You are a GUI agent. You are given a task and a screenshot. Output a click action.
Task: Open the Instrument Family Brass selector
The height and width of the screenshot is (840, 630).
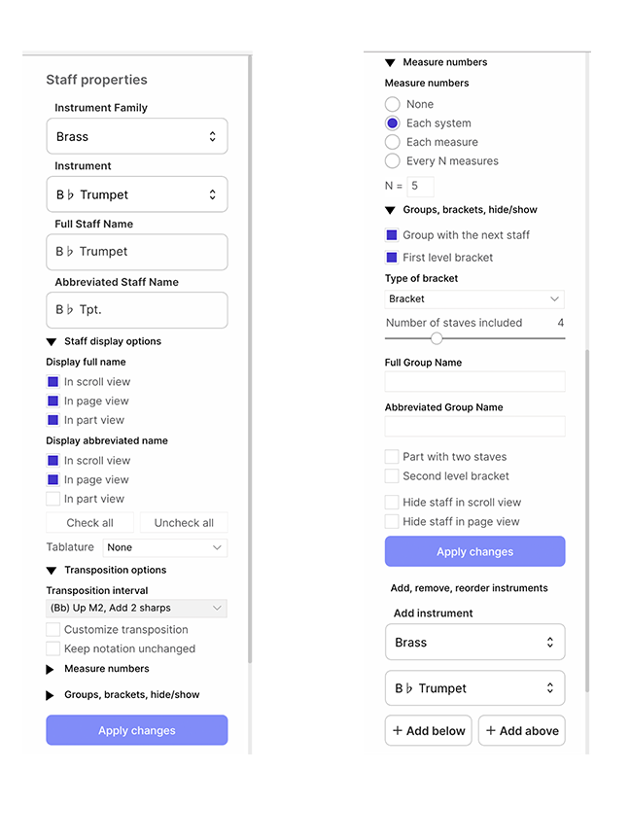point(137,137)
